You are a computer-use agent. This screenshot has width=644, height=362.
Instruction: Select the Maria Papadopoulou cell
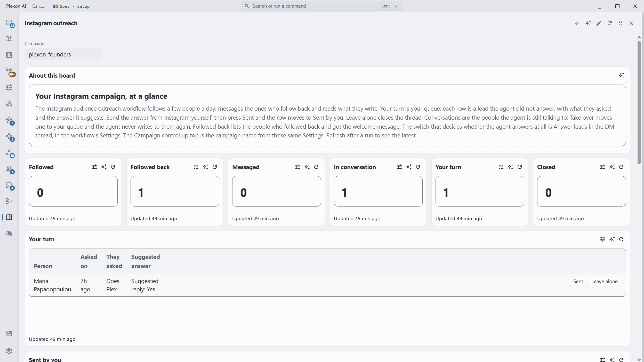coord(52,285)
